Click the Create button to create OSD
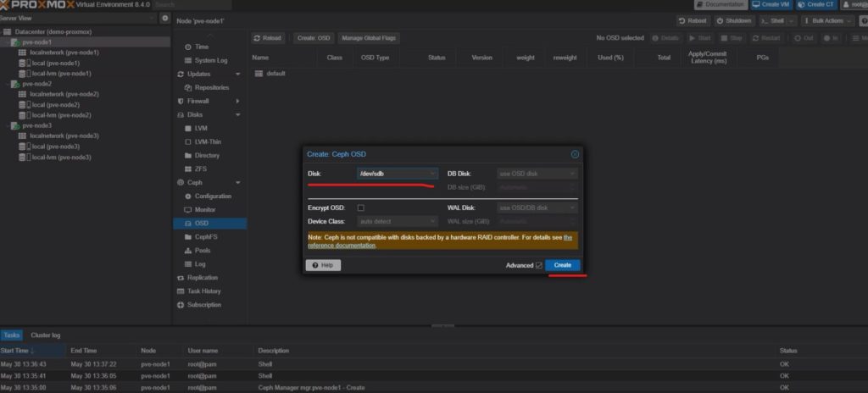Image resolution: width=868 pixels, height=393 pixels. [x=562, y=265]
